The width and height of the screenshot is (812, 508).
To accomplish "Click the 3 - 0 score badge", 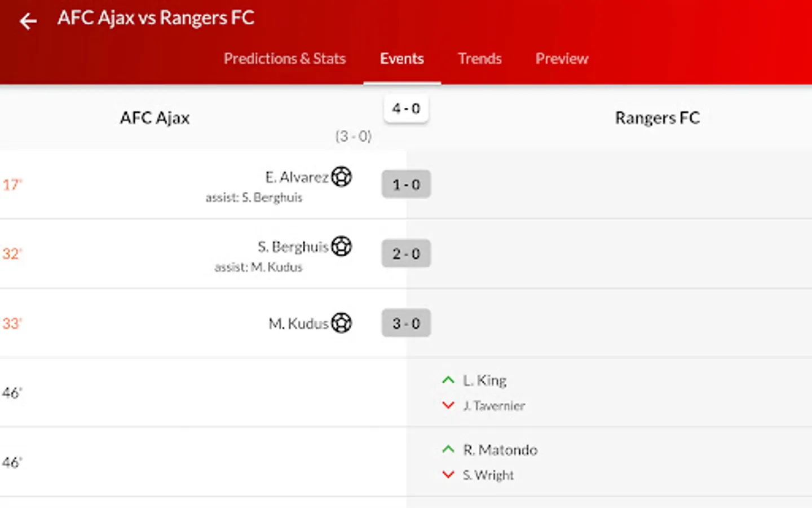I will [x=406, y=323].
